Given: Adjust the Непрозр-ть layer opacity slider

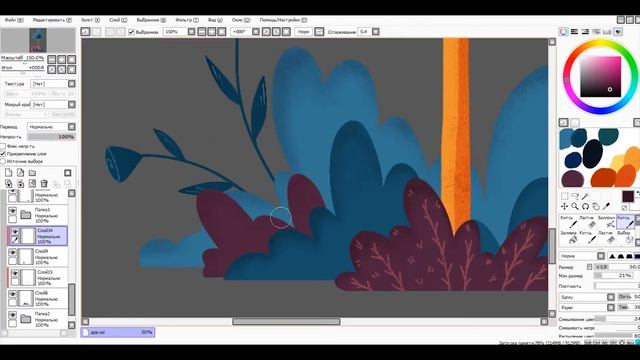Looking at the screenshot, I should tap(51, 137).
